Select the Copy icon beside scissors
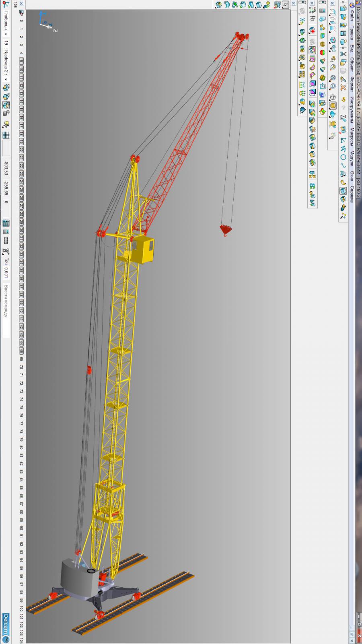362x644 pixels. click(x=343, y=63)
